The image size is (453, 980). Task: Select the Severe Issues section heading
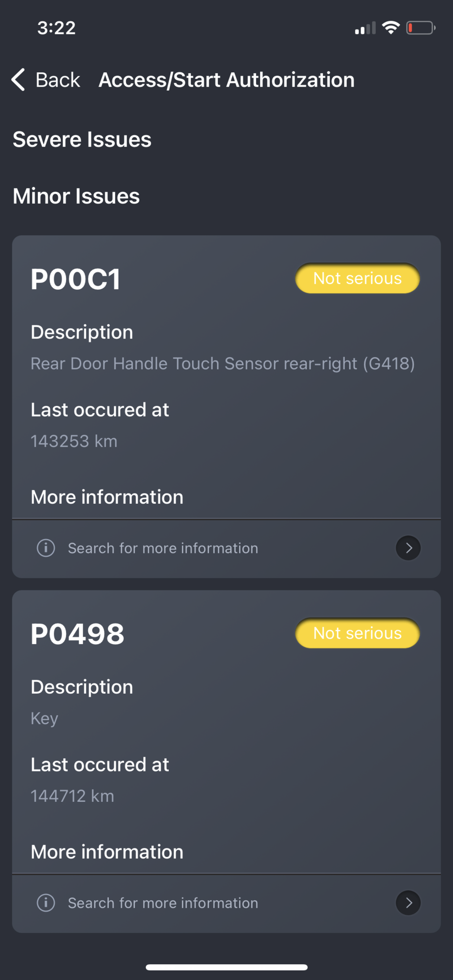[x=82, y=139]
